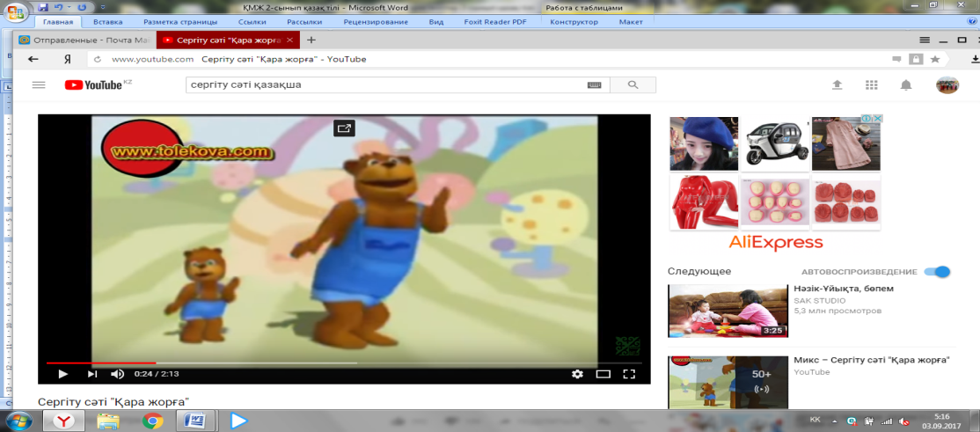980x432 pixels.
Task: Toggle the autoplay switch off
Action: click(x=939, y=272)
